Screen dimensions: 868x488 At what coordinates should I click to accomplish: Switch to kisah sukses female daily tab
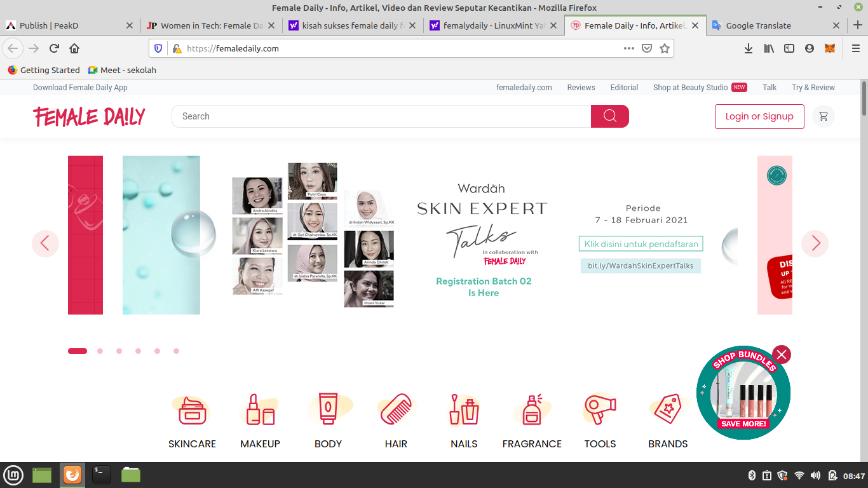(352, 25)
